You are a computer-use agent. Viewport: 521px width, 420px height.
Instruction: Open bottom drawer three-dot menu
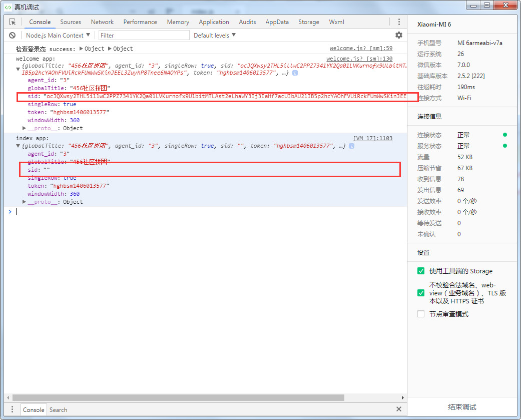13,409
